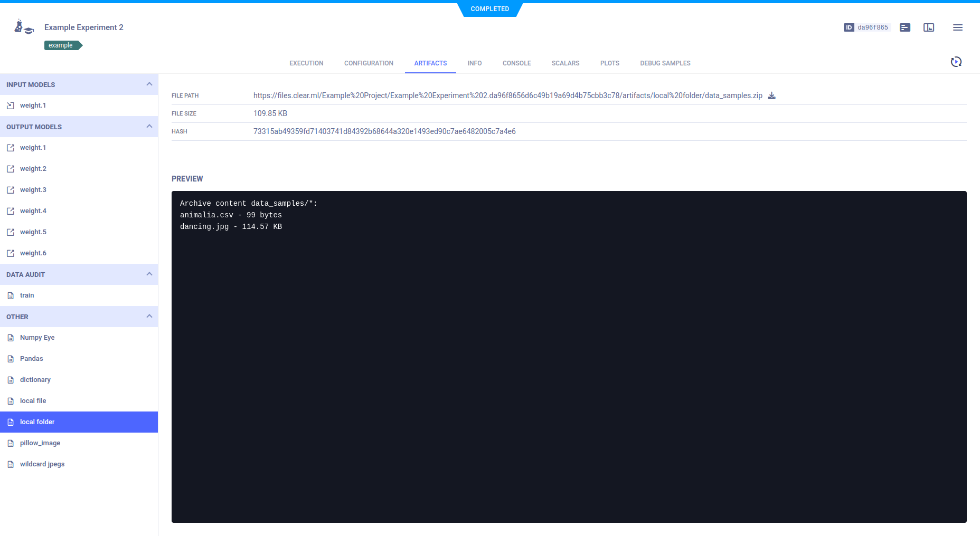Screen dimensions: 980x536
Task: Click the example tag label
Action: pos(61,45)
